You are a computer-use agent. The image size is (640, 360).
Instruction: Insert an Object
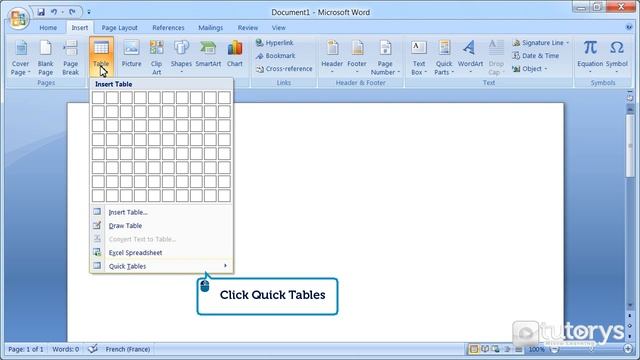pyautogui.click(x=529, y=69)
